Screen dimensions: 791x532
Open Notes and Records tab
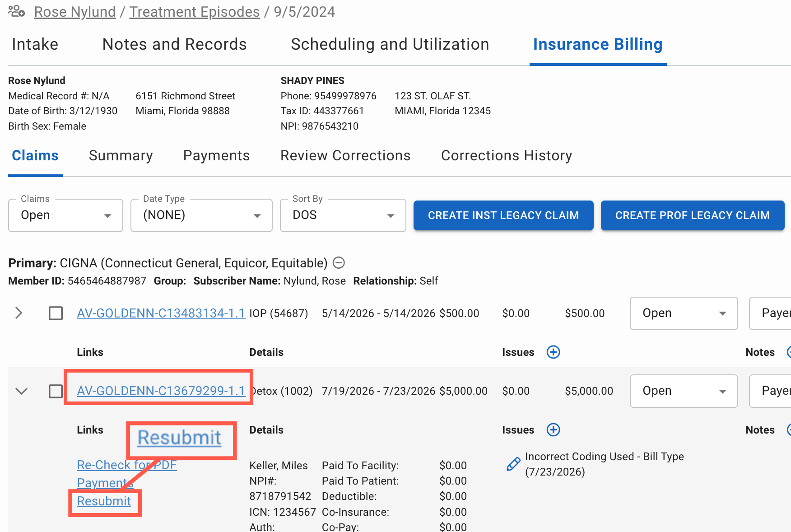[174, 44]
